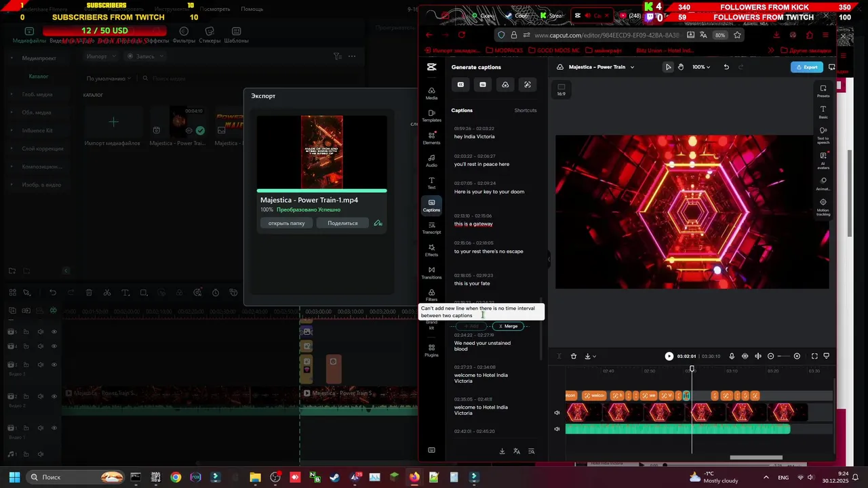
Task: Click the upload caption file icon
Action: tap(505, 85)
